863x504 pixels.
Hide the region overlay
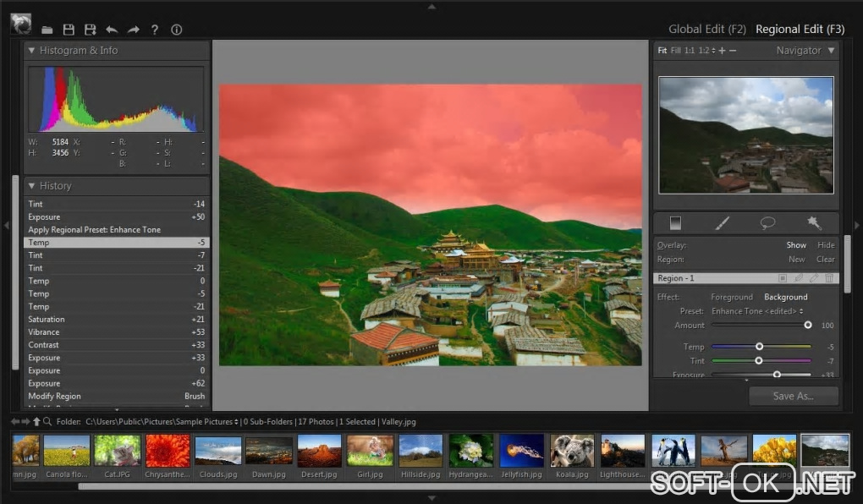tap(826, 245)
